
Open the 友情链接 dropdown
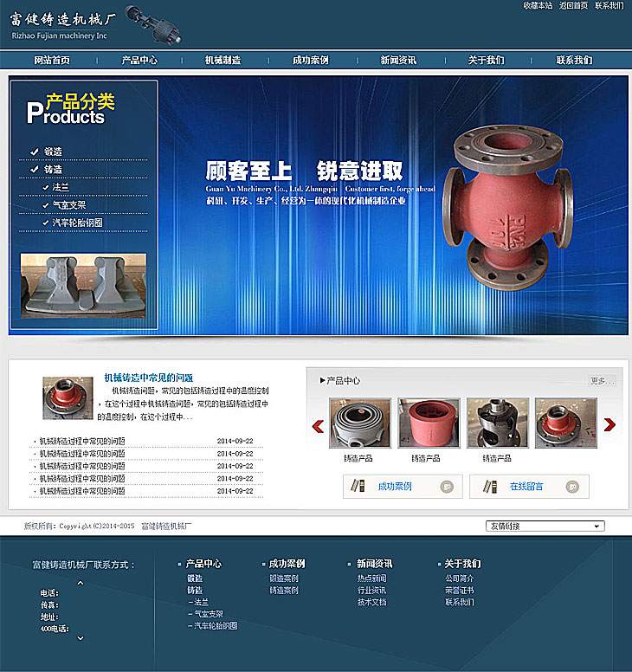[x=545, y=526]
